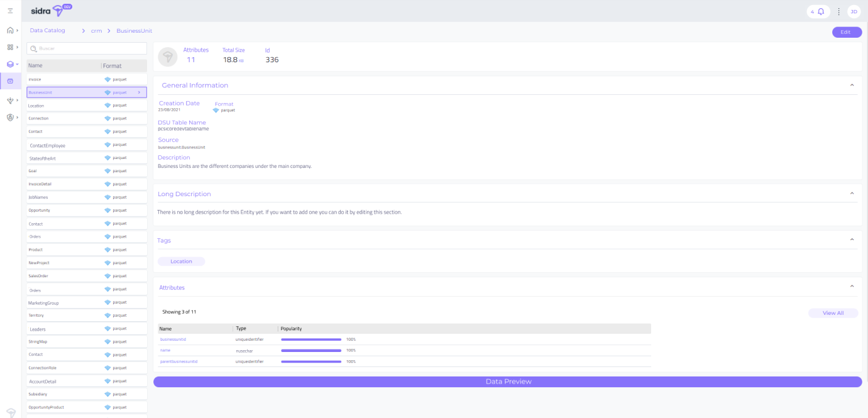Open the three-dot more options menu
The width and height of the screenshot is (868, 418).
click(x=838, y=11)
